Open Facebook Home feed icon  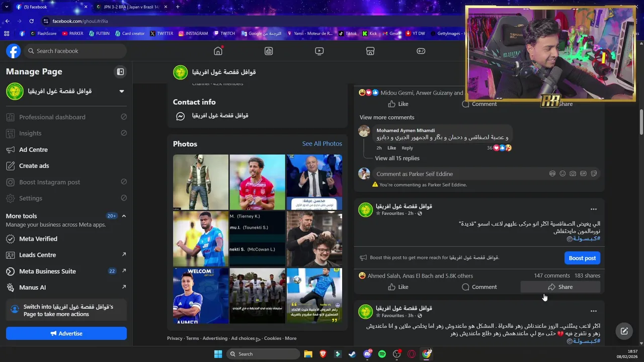[218, 51]
